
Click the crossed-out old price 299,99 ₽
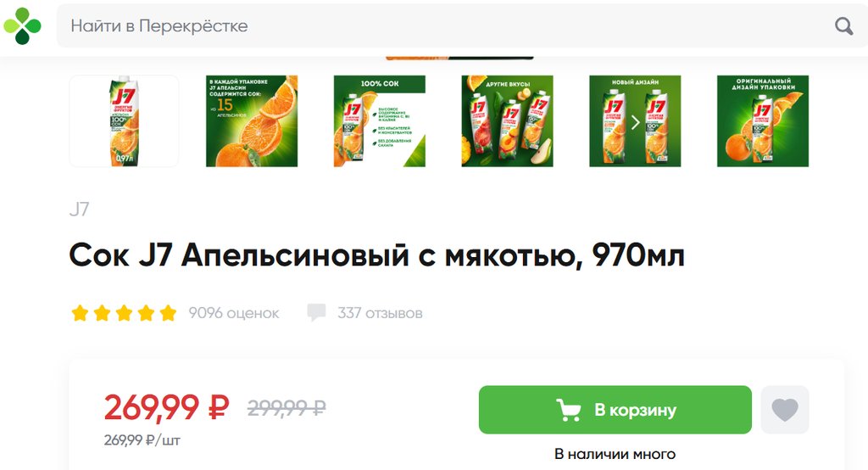click(287, 408)
